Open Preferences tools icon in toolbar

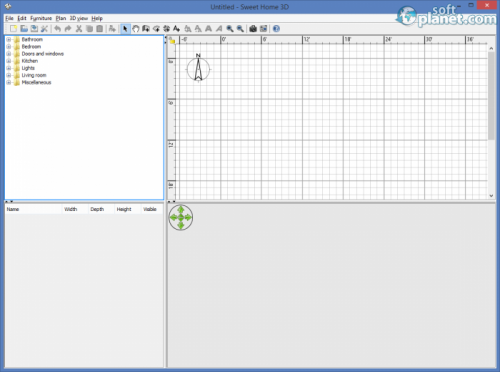coord(44,29)
